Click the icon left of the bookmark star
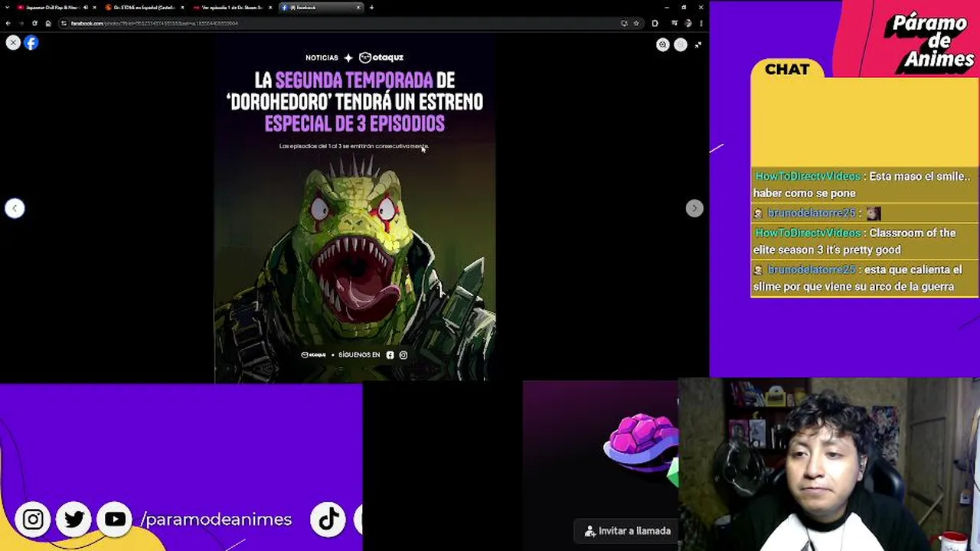This screenshot has width=980, height=551. 624,23
